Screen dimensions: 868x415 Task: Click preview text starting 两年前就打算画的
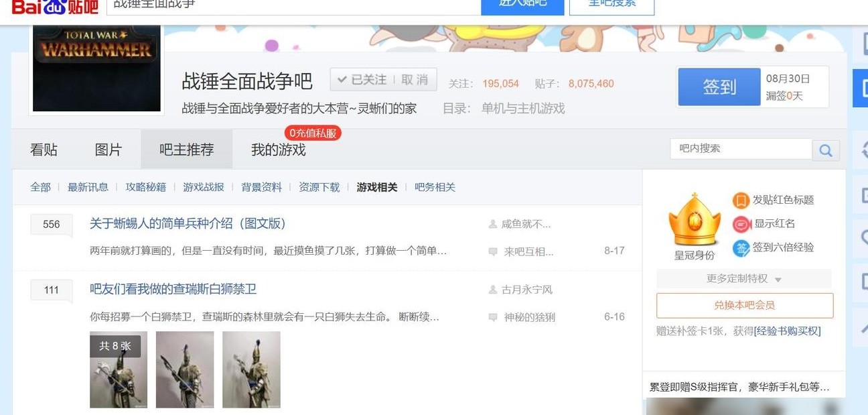(x=268, y=251)
